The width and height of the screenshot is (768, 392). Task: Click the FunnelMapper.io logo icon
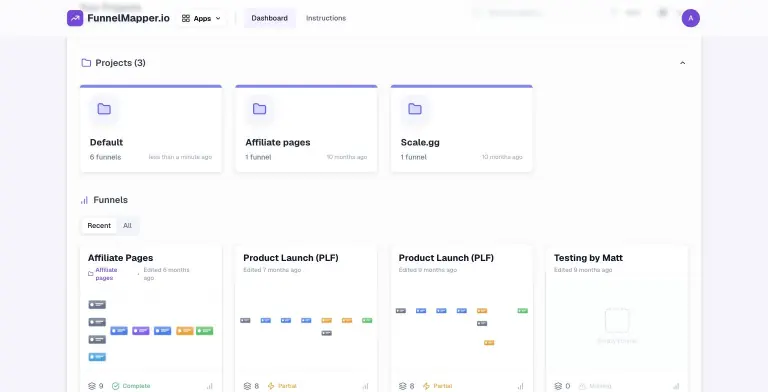click(x=75, y=18)
